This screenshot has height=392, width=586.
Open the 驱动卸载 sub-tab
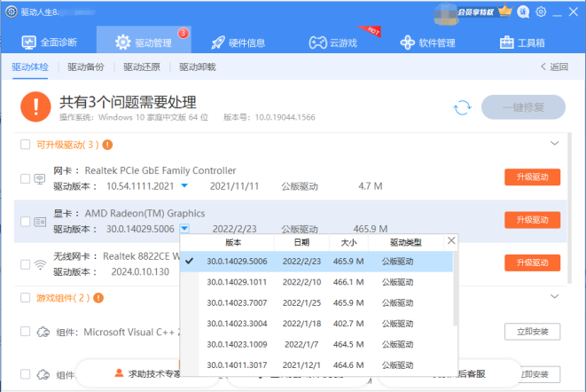198,67
